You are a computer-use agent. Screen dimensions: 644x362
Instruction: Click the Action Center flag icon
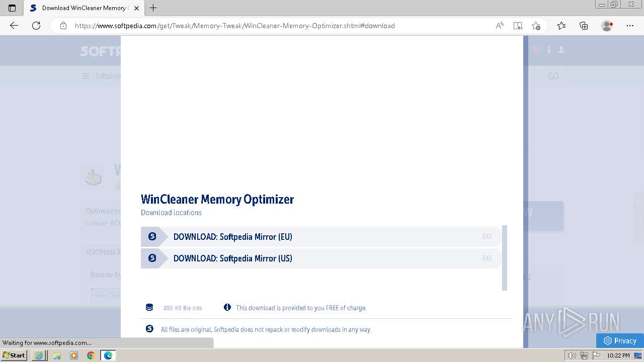(595, 355)
